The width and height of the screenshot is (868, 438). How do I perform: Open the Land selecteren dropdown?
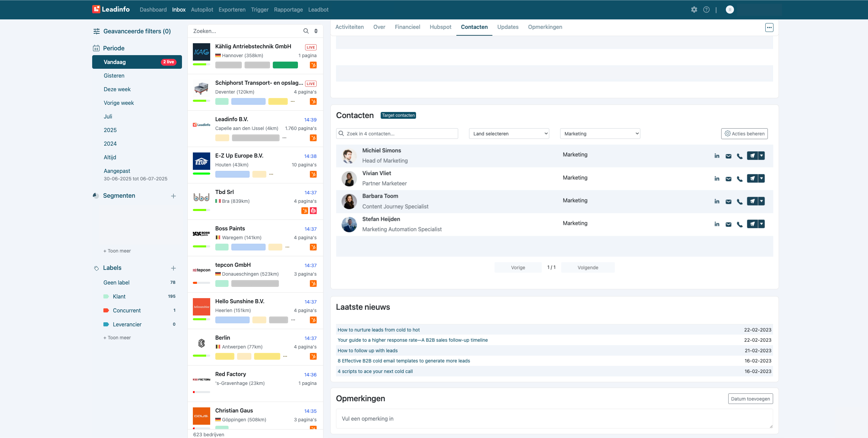[x=509, y=134]
